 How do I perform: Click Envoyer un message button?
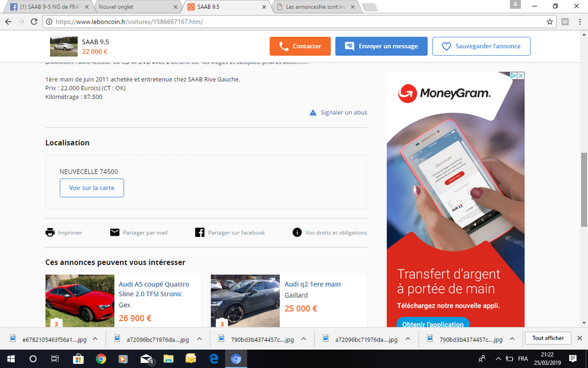381,46
